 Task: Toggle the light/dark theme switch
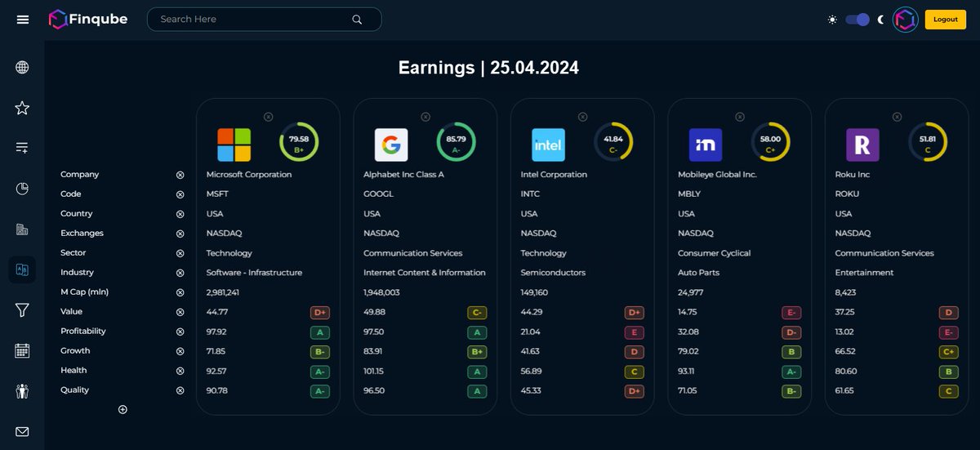[857, 20]
